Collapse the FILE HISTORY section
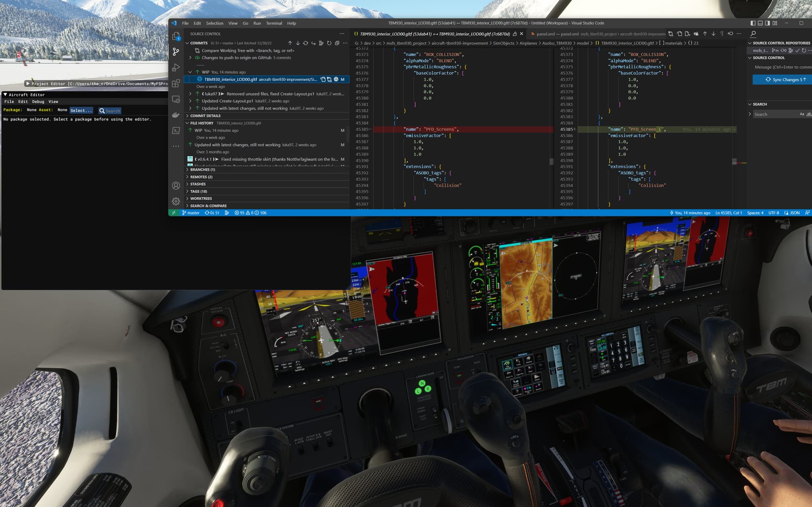The width and height of the screenshot is (812, 507). (201, 123)
